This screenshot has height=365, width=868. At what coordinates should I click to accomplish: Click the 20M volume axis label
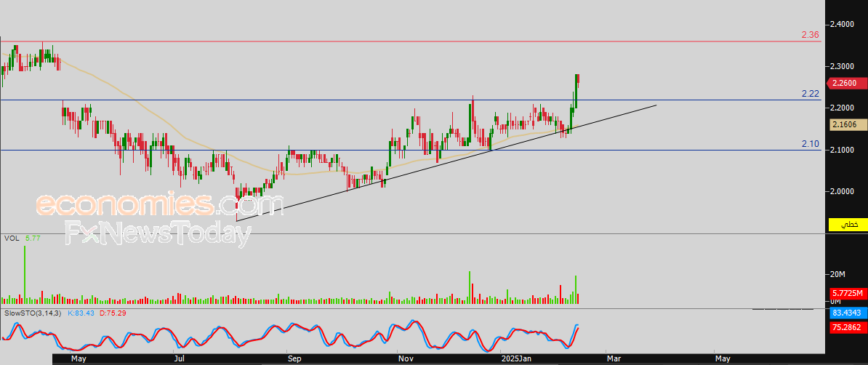(837, 275)
